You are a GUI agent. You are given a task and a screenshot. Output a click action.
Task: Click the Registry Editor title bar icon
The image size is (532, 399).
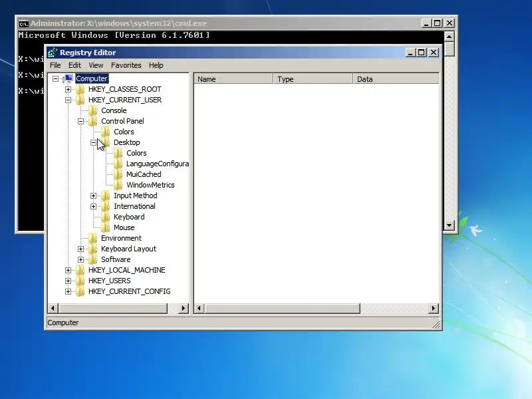(53, 53)
